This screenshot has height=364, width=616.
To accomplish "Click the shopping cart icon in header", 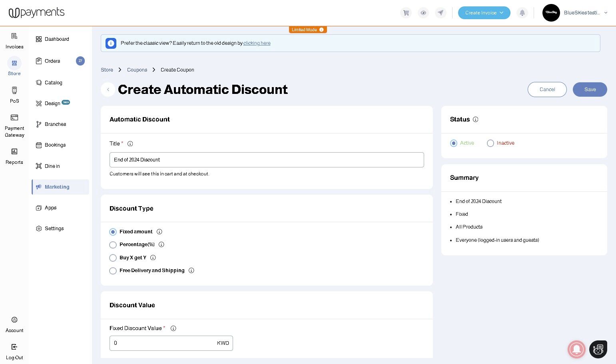I will point(406,13).
